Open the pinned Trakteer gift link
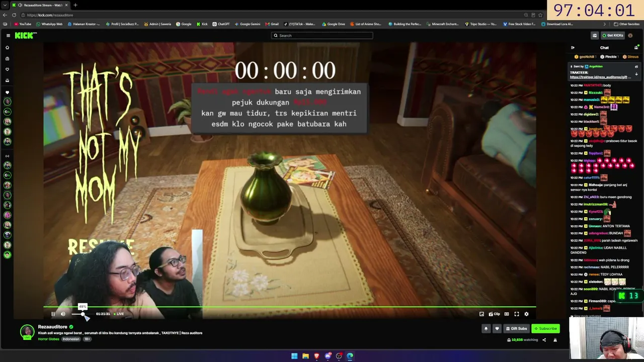This screenshot has width=644, height=362. [x=600, y=77]
